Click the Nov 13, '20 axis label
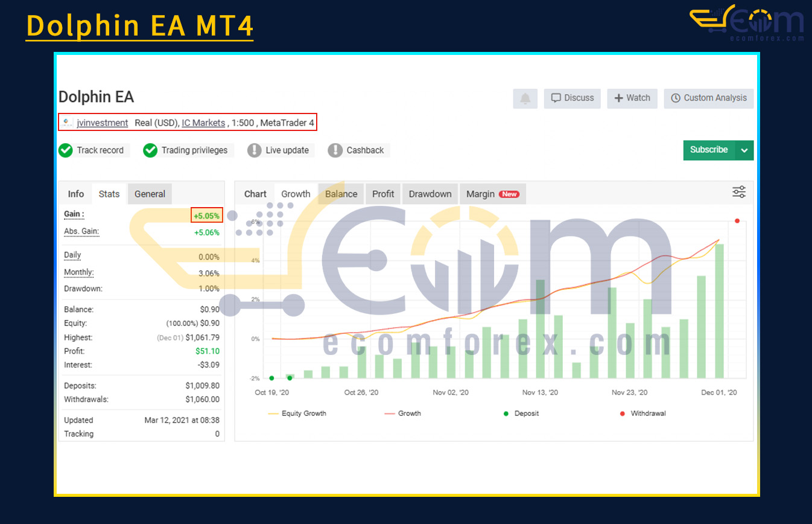812x524 pixels. click(x=540, y=393)
